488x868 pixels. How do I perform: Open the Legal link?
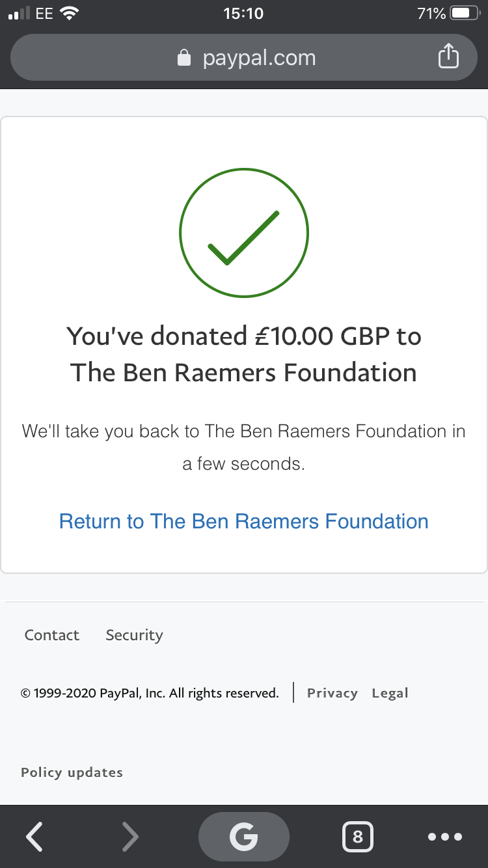coord(390,693)
